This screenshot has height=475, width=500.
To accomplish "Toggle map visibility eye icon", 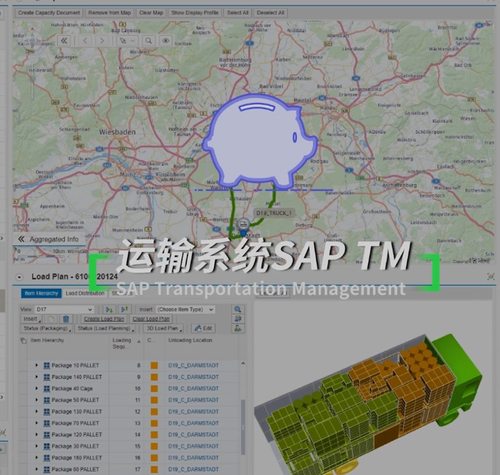I will (166, 41).
